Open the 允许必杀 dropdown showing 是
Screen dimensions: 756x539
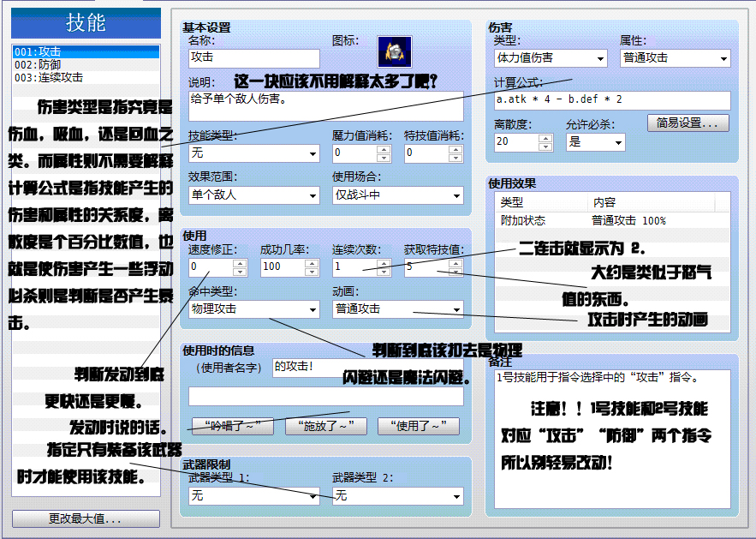click(x=595, y=142)
